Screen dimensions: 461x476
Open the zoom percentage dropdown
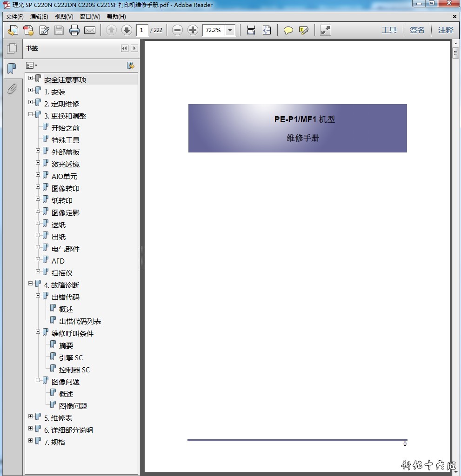click(230, 30)
